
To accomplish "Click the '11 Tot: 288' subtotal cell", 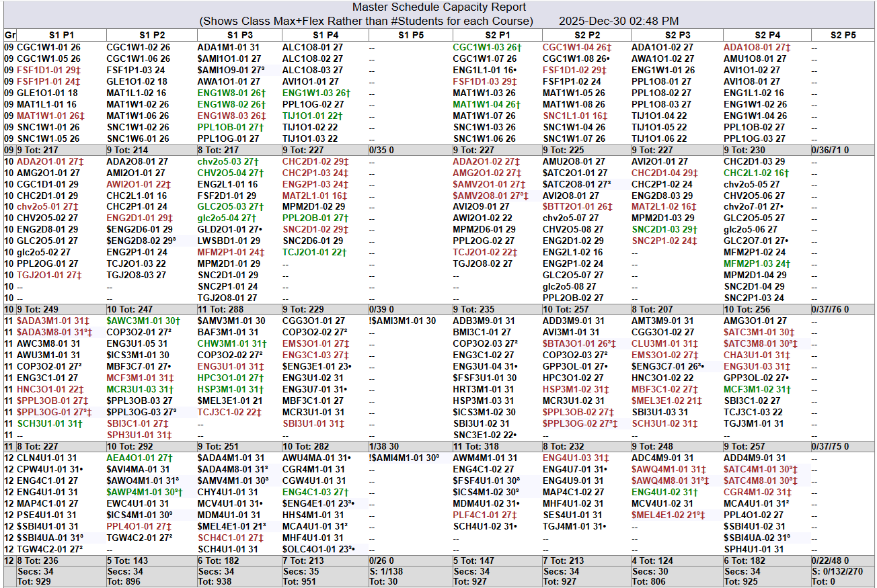I will (x=221, y=309).
